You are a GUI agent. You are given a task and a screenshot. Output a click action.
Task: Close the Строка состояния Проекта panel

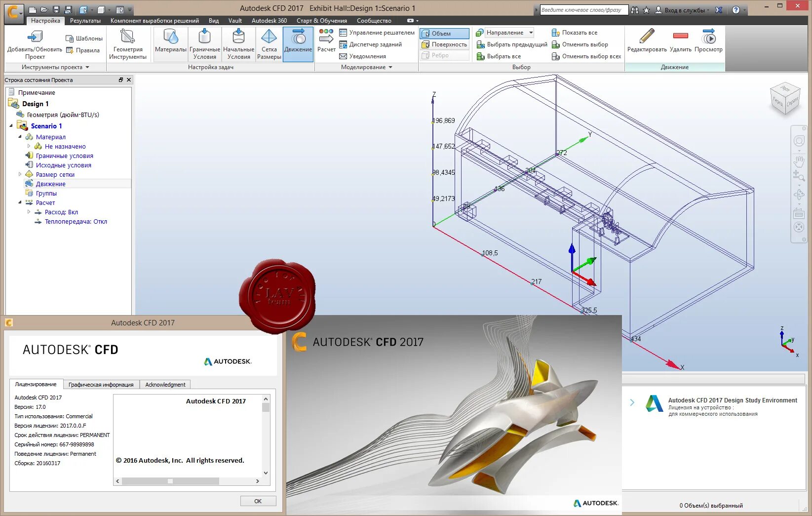tap(129, 80)
